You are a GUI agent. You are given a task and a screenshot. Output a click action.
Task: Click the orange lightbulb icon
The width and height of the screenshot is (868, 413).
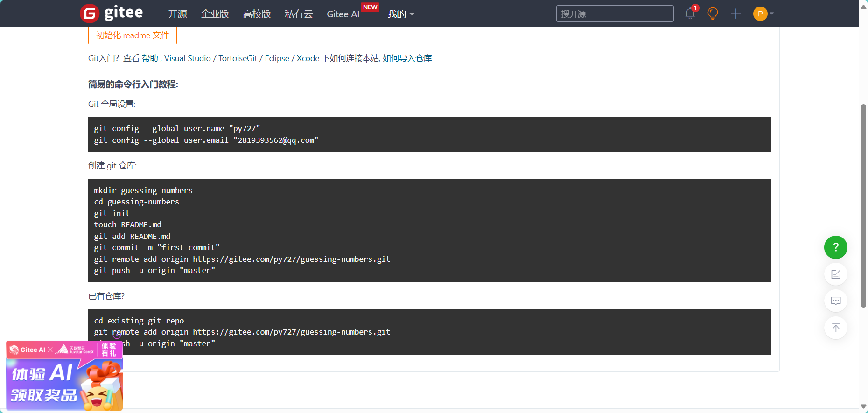[713, 14]
